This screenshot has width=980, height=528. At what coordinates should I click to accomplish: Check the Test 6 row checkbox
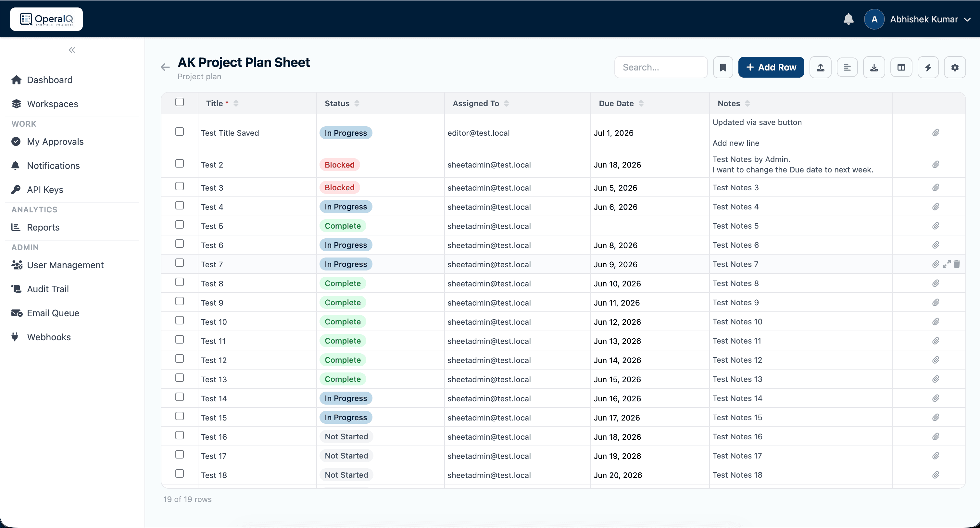point(180,244)
